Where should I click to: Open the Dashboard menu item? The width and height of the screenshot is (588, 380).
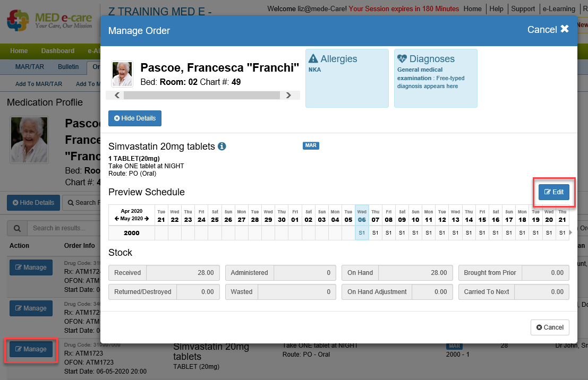tap(58, 51)
